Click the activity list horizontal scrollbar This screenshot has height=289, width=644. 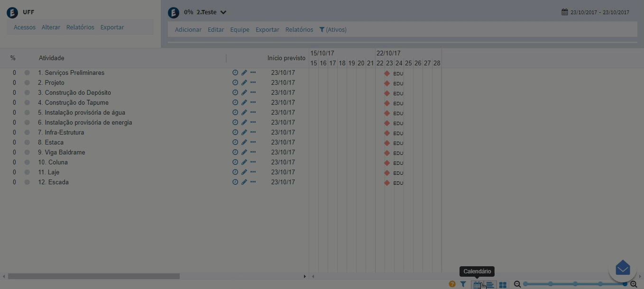click(x=94, y=276)
